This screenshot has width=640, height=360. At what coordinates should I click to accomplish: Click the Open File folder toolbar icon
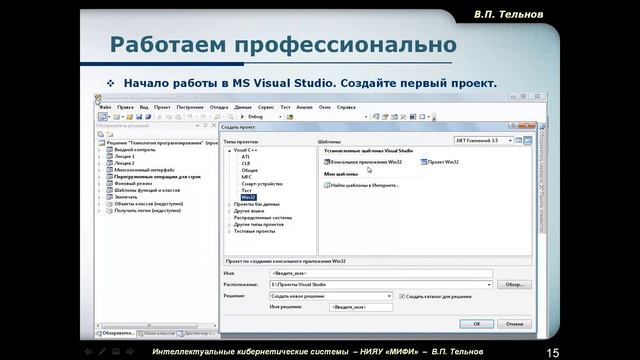[129, 117]
